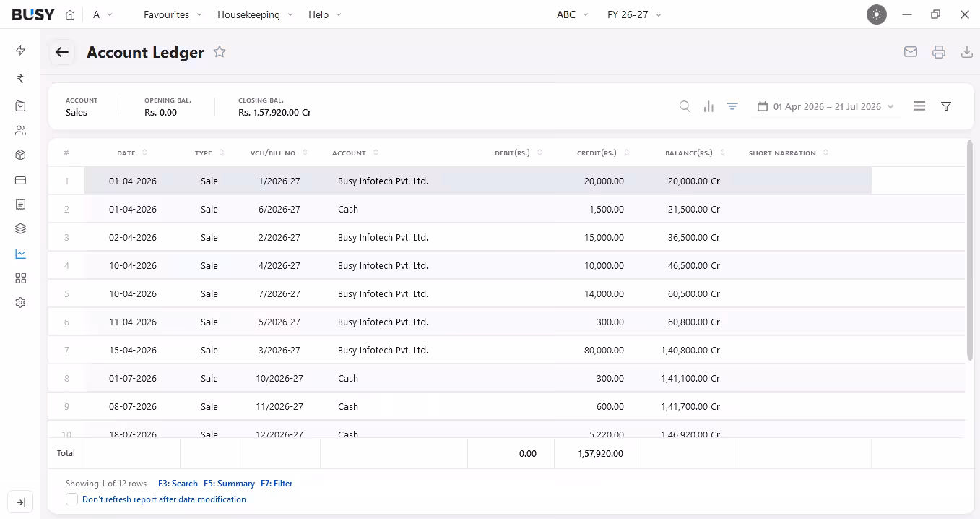Open the ABC company dropdown
980x519 pixels.
point(573,14)
